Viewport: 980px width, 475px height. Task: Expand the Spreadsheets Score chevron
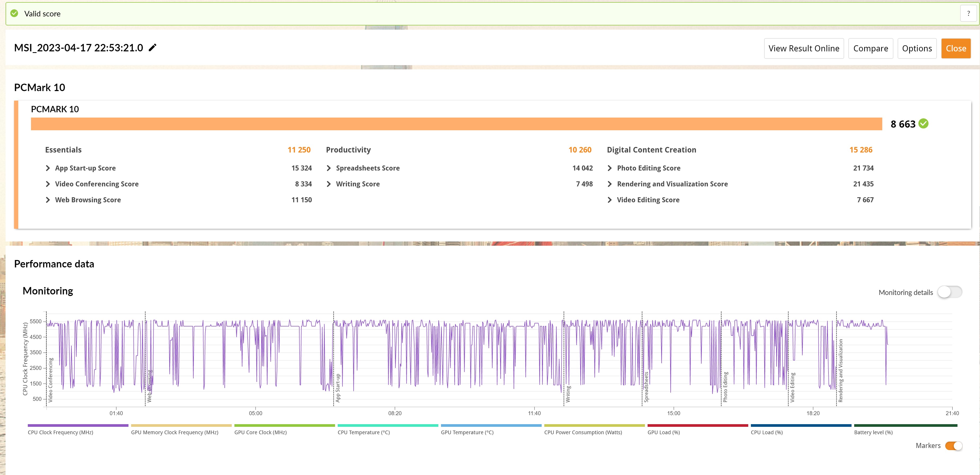tap(329, 168)
